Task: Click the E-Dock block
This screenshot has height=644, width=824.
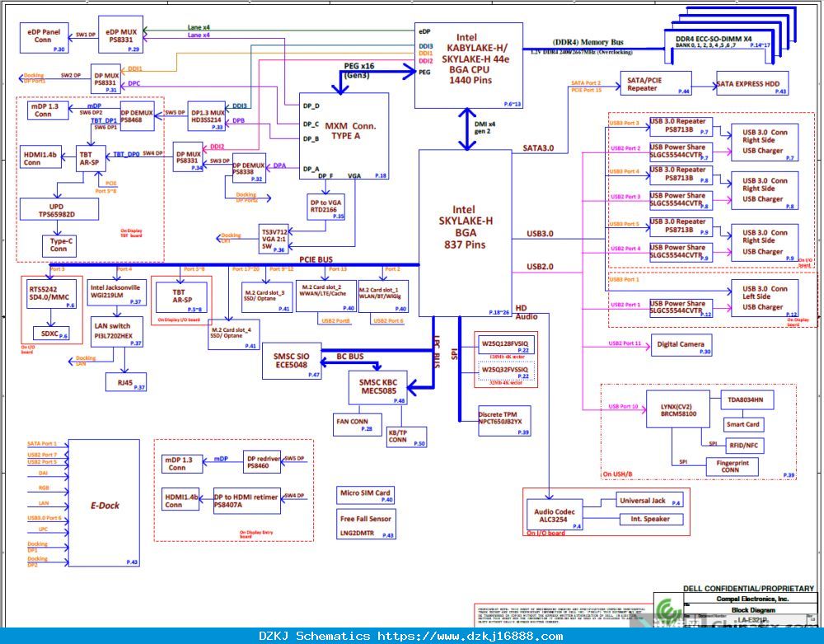Action: [x=104, y=502]
